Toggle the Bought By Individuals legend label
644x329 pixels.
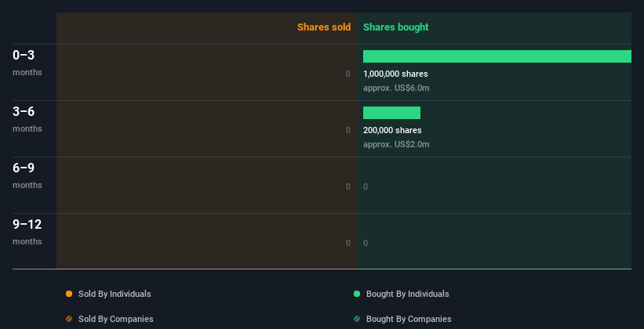407,294
